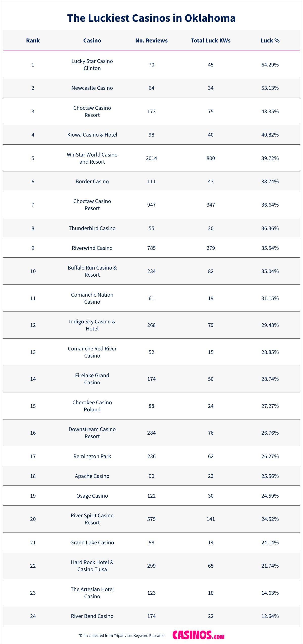Select the Casino column header
This screenshot has width=303, height=644.
92,40
